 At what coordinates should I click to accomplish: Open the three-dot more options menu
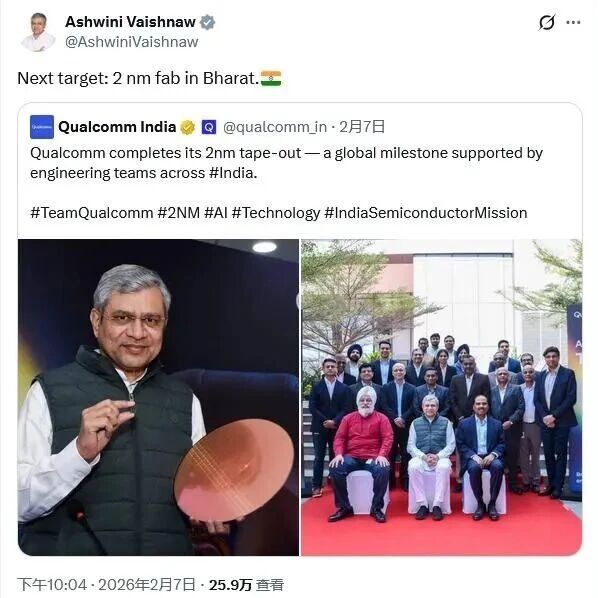[573, 23]
